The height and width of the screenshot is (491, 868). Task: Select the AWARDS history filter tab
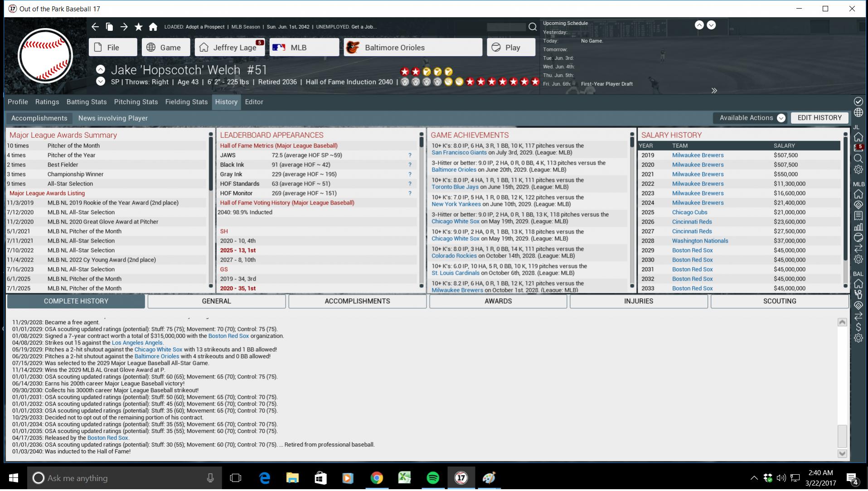(498, 301)
